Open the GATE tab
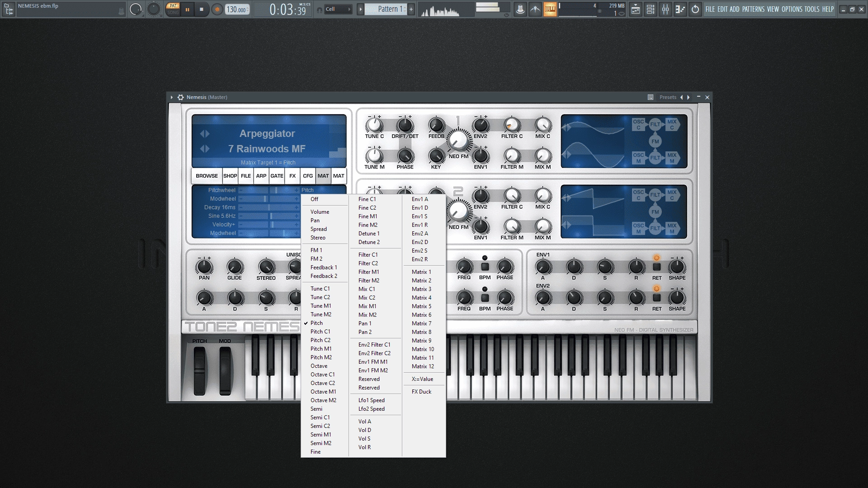The height and width of the screenshot is (488, 868). coord(277,176)
